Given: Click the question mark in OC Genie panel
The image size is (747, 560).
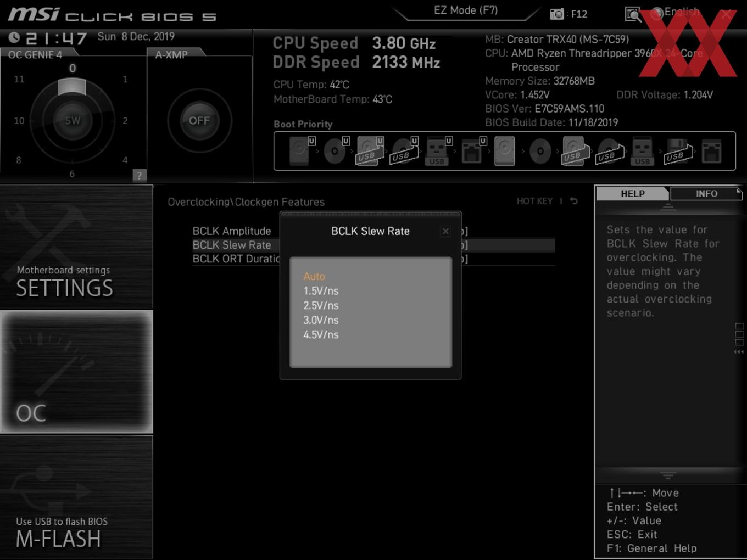Looking at the screenshot, I should coord(139,175).
